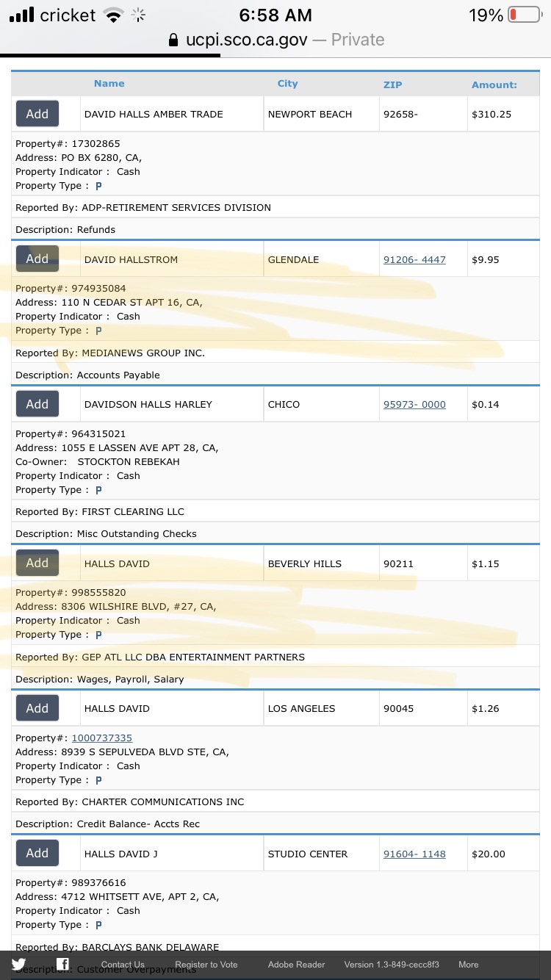Viewport: 551px width, 980px height.
Task: Select 'Reported By: MEDIANEWS GROUP INC.' row
Action: tap(275, 353)
